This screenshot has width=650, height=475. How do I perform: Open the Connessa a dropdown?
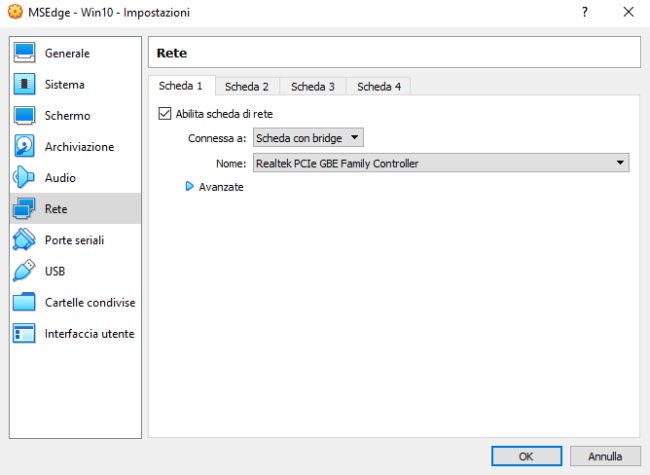[308, 138]
